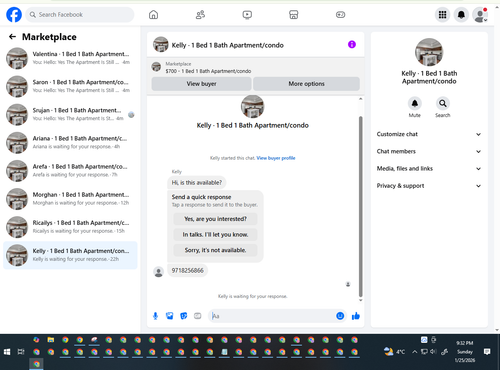
Task: Open the Windows notification center icon
Action: click(x=487, y=351)
